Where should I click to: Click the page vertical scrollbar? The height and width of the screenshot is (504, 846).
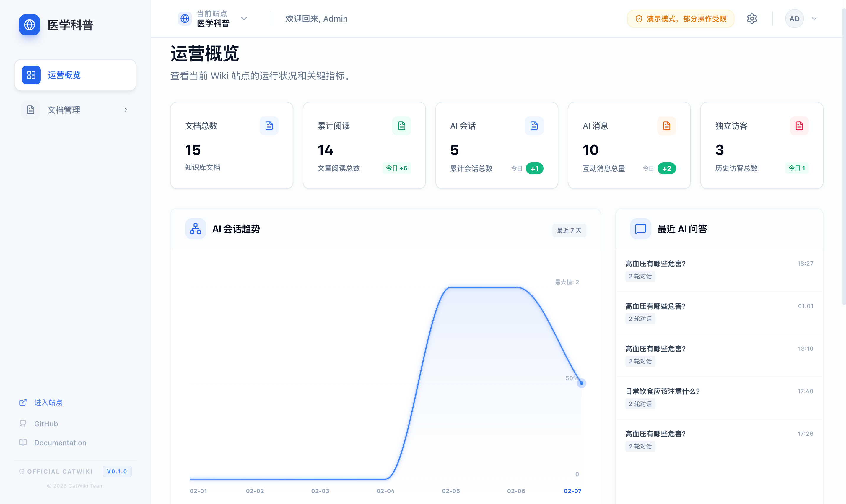(844, 156)
